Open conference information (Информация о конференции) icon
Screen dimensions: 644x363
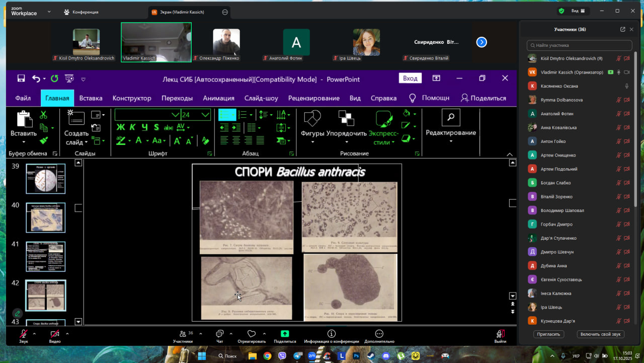(331, 334)
